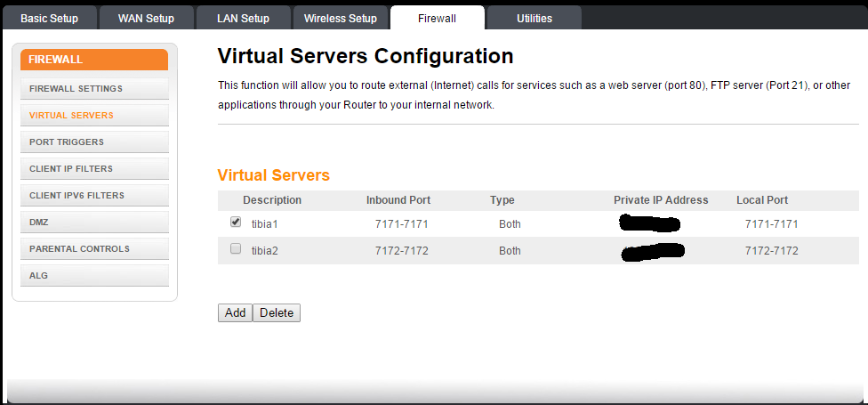Screen dimensions: 868x405
Task: Open the Basic Setup tab
Action: [49, 19]
